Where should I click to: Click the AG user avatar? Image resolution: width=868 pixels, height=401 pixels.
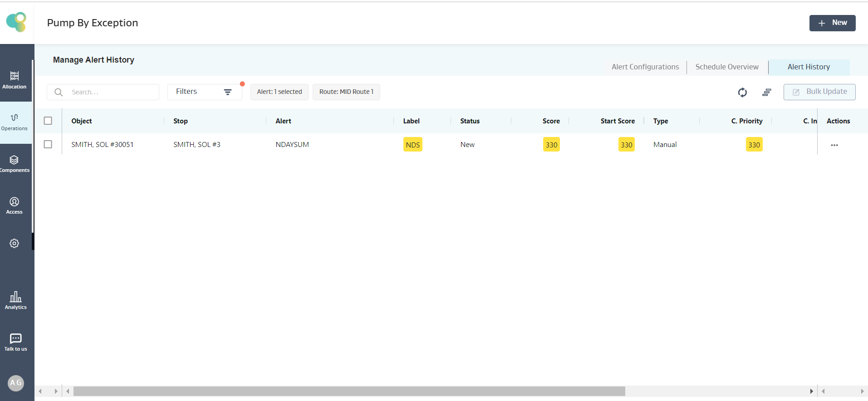point(16,383)
